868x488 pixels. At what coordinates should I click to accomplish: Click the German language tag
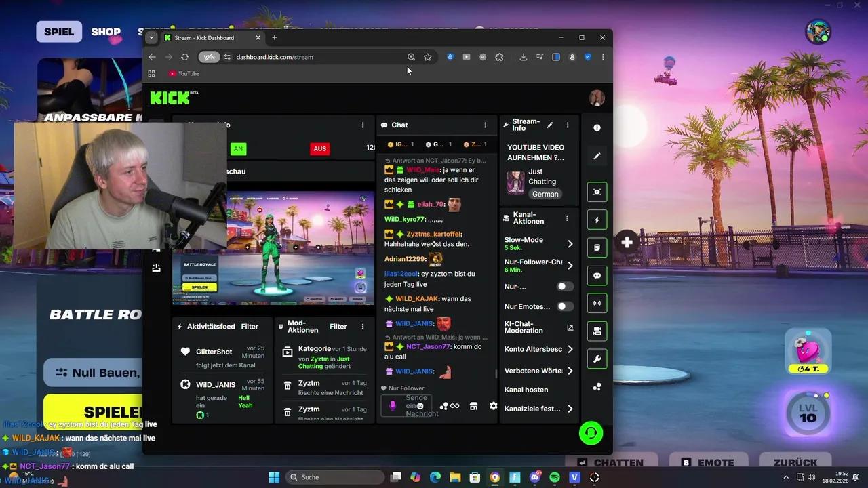point(545,194)
